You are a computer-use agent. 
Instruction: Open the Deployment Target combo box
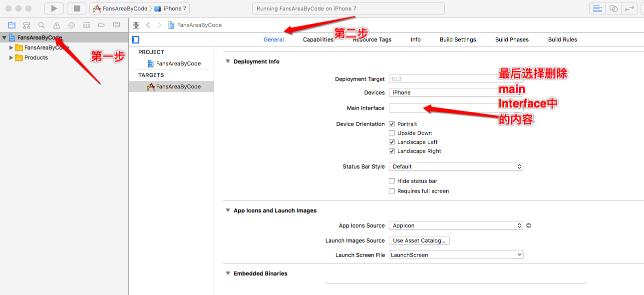[456, 79]
